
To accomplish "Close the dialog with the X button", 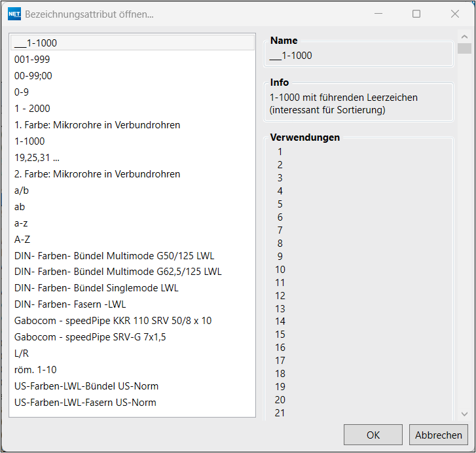I will coord(455,14).
